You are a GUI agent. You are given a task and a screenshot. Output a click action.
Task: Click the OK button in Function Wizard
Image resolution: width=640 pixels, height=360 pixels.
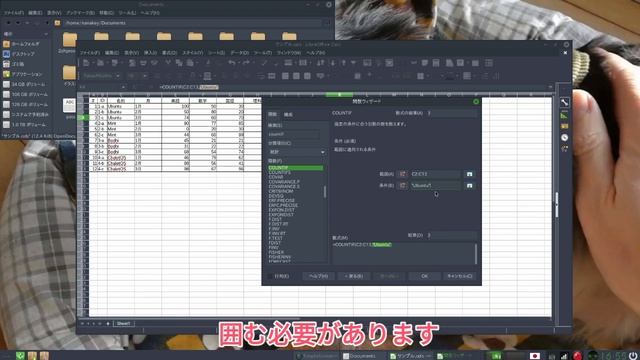424,276
